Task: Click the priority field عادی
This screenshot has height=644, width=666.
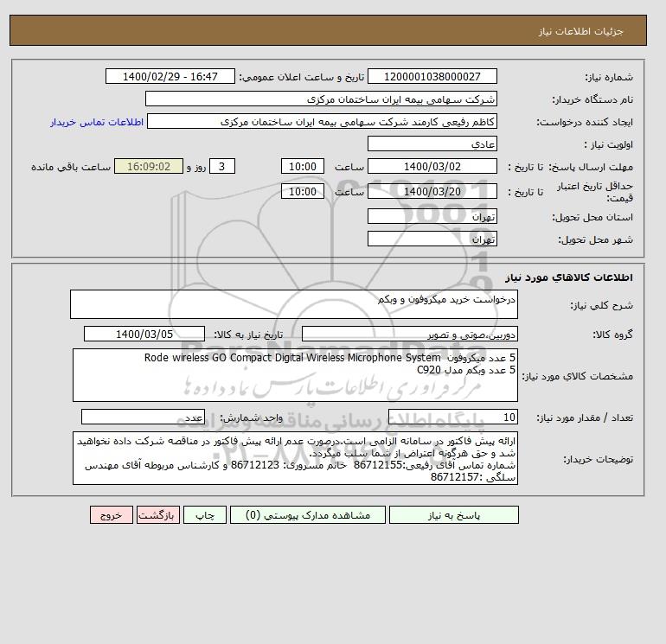Action: pos(432,143)
